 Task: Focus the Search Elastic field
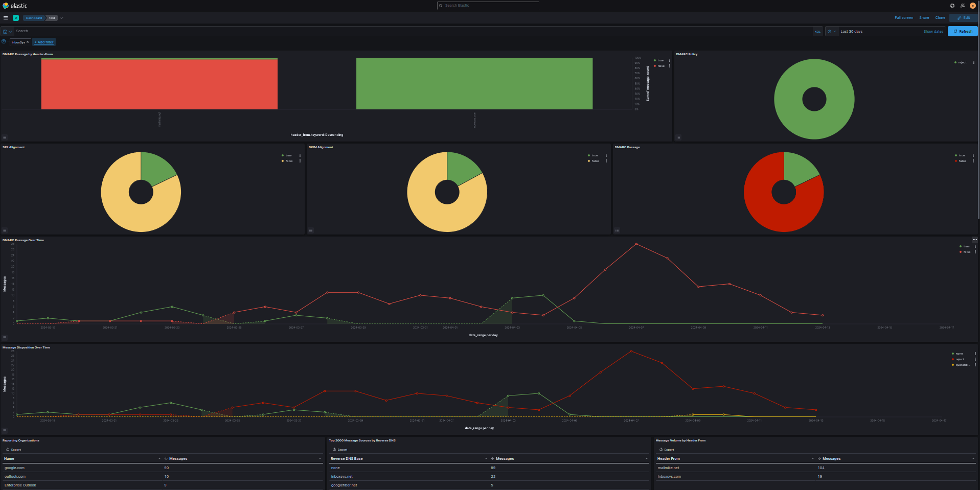488,6
